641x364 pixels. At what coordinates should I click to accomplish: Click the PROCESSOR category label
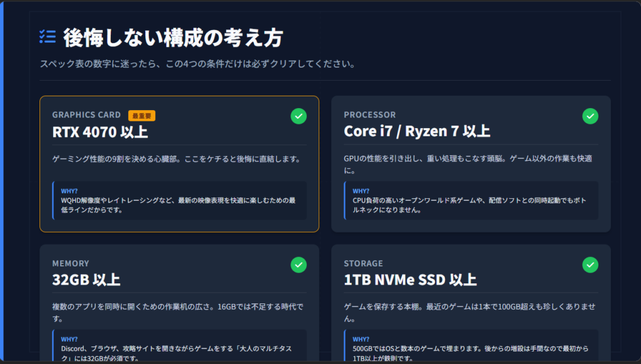pyautogui.click(x=370, y=115)
